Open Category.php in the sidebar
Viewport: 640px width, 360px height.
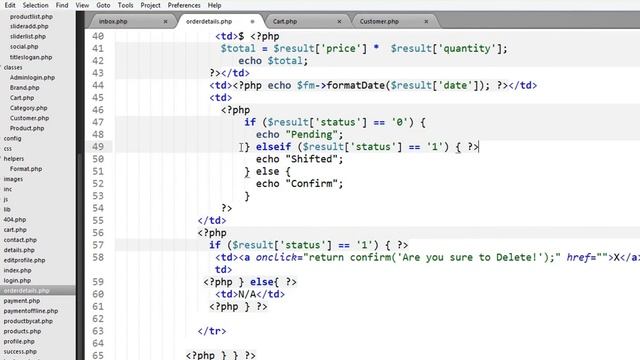(29, 108)
